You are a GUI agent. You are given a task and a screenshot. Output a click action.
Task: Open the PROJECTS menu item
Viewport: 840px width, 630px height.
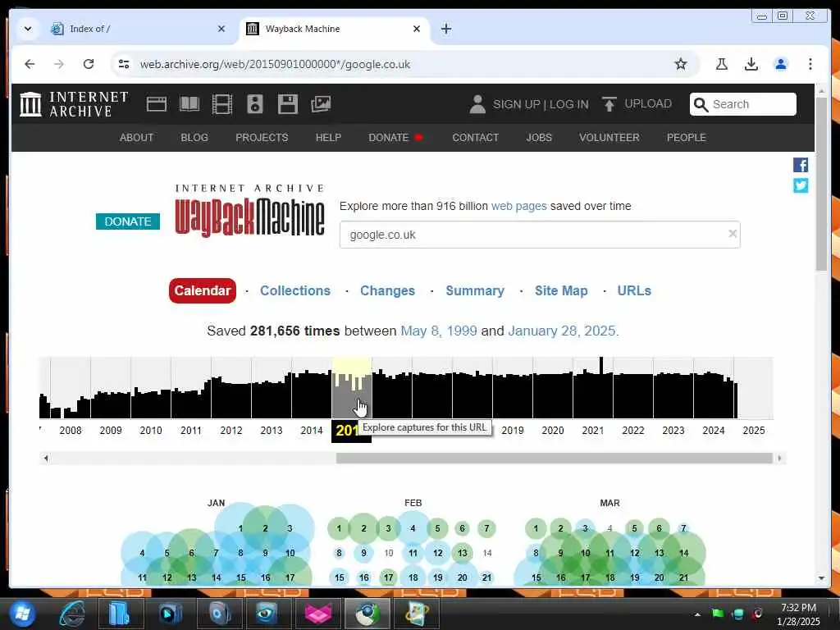(x=262, y=138)
